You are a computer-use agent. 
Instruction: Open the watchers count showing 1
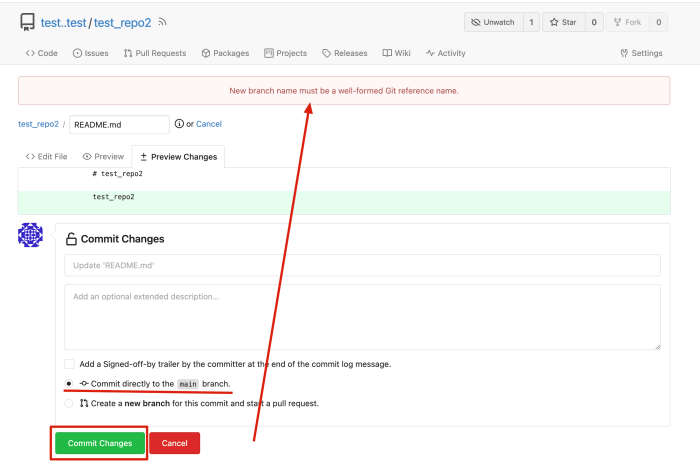click(531, 22)
